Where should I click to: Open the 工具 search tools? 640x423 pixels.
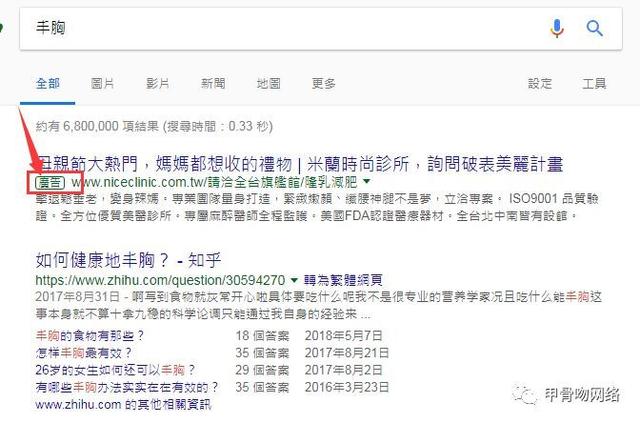tap(594, 84)
